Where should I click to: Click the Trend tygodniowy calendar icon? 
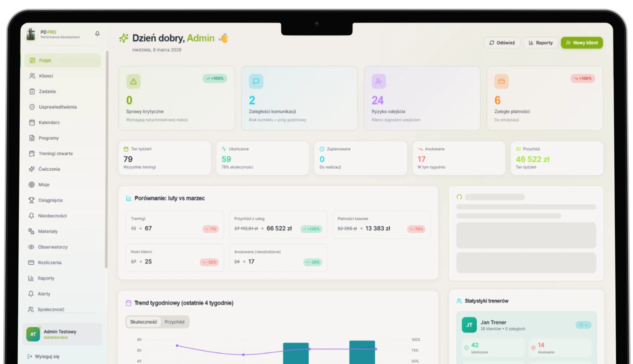pyautogui.click(x=128, y=303)
